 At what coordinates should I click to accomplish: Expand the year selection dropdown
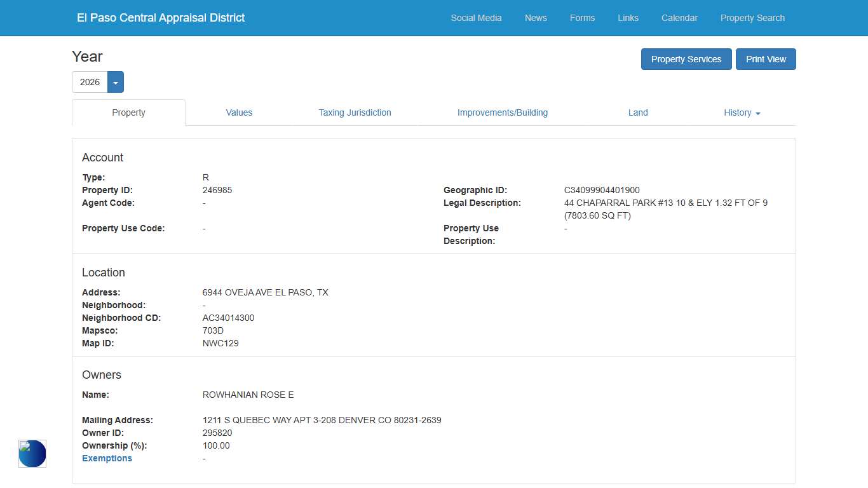click(115, 82)
